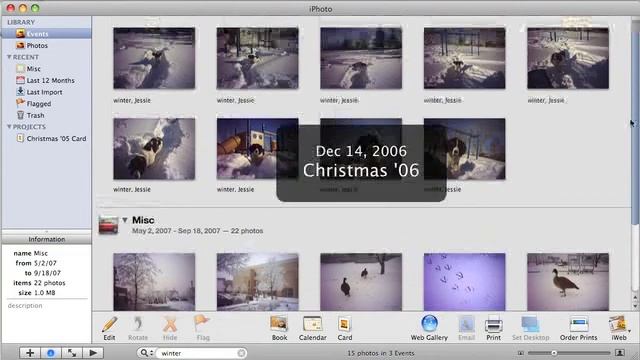
Task: Clear the 'winter' search text
Action: click(x=242, y=353)
